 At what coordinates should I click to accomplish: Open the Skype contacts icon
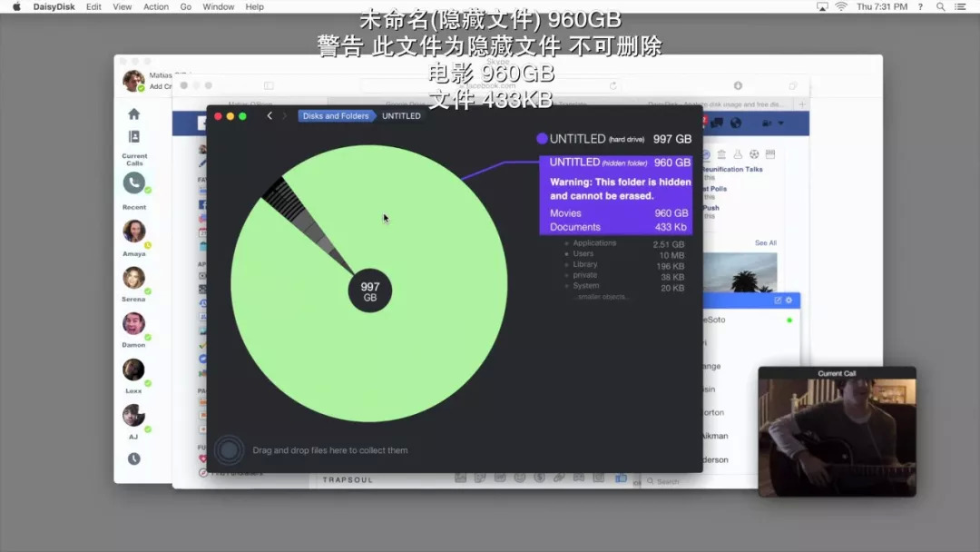click(133, 136)
